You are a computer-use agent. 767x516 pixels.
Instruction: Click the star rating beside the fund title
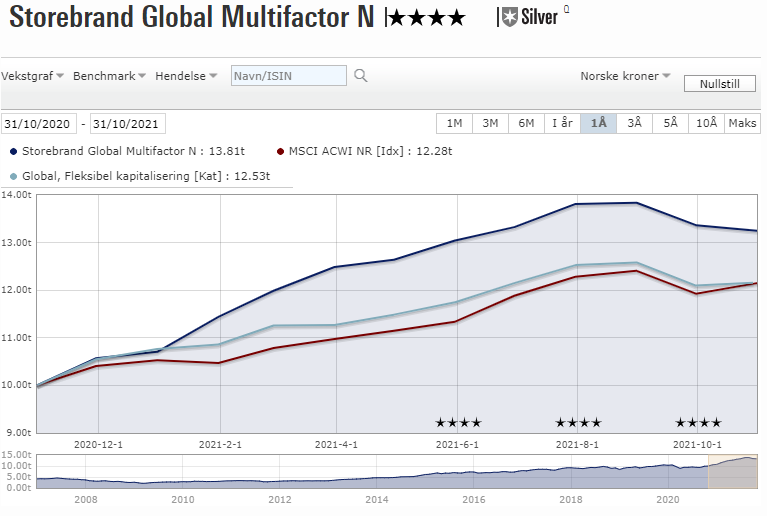click(x=427, y=19)
